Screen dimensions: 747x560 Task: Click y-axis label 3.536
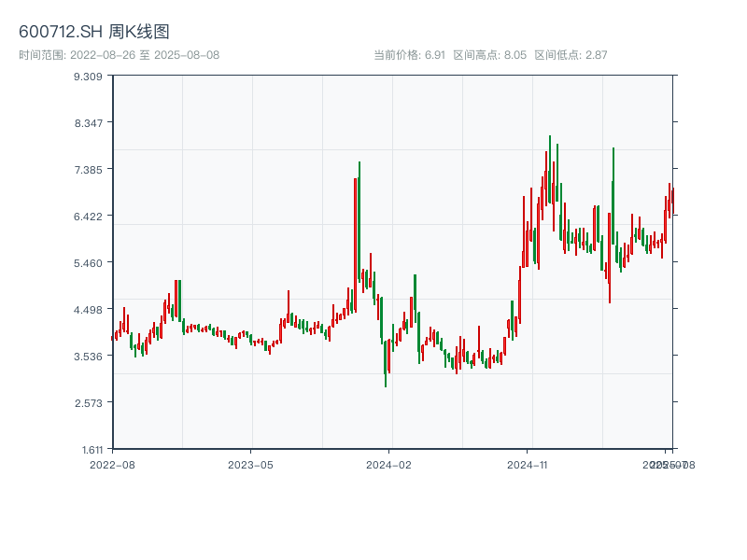point(88,357)
